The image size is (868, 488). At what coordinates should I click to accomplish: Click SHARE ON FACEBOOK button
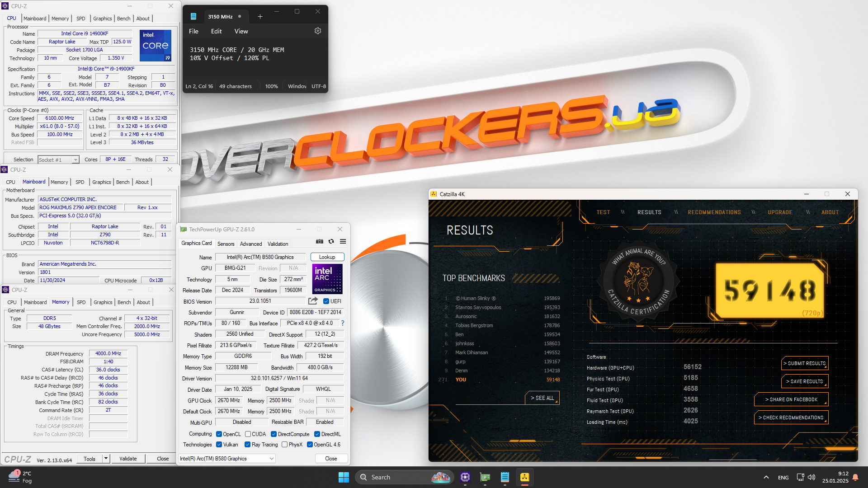791,399
